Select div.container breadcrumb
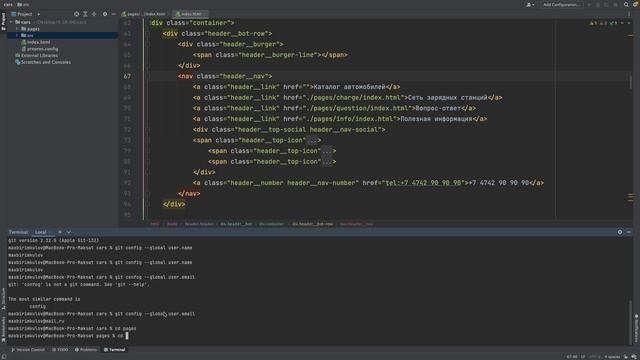 click(x=271, y=224)
